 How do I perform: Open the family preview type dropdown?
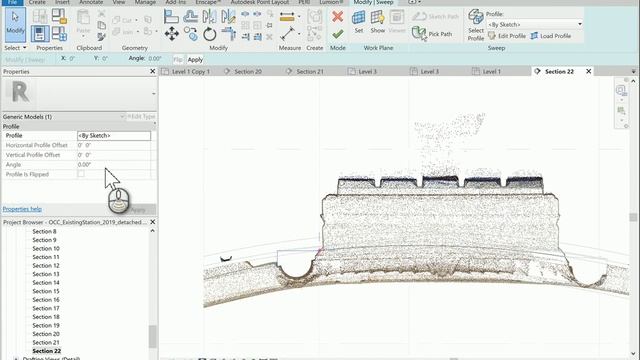pyautogui.click(x=153, y=93)
